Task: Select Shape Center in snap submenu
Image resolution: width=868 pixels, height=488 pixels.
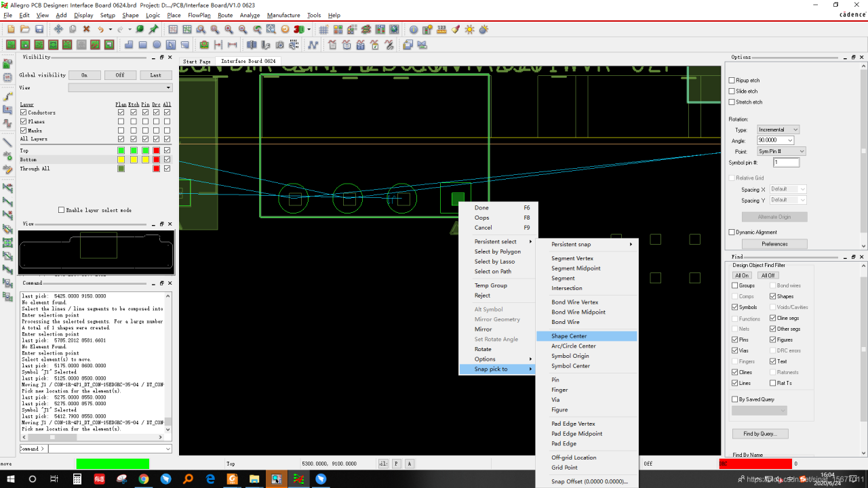Action: pos(569,336)
